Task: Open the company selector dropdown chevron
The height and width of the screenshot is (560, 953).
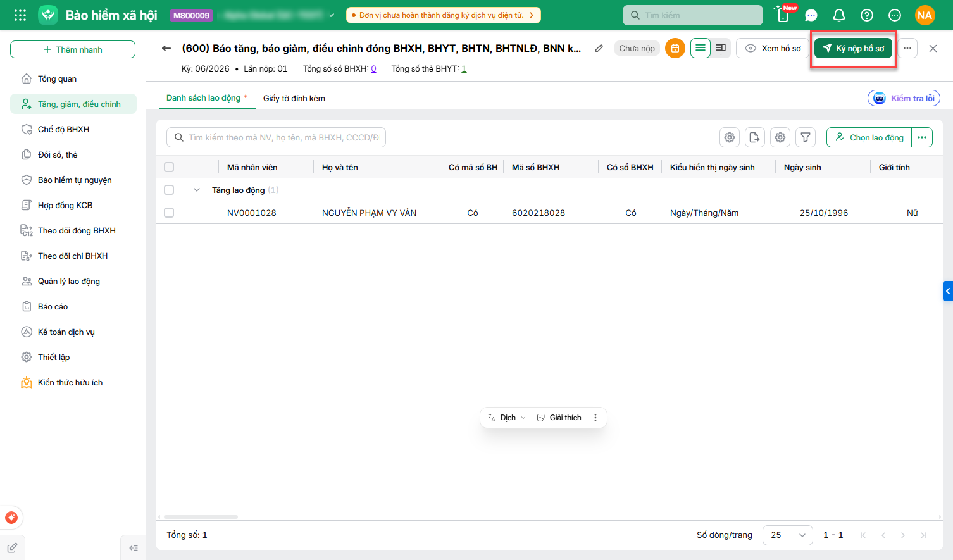Action: tap(332, 15)
